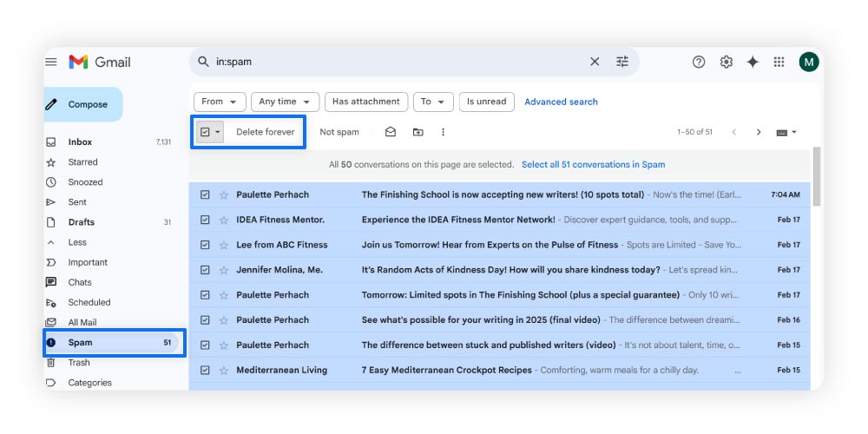
Task: Open the Any time filter dropdown
Action: [285, 102]
